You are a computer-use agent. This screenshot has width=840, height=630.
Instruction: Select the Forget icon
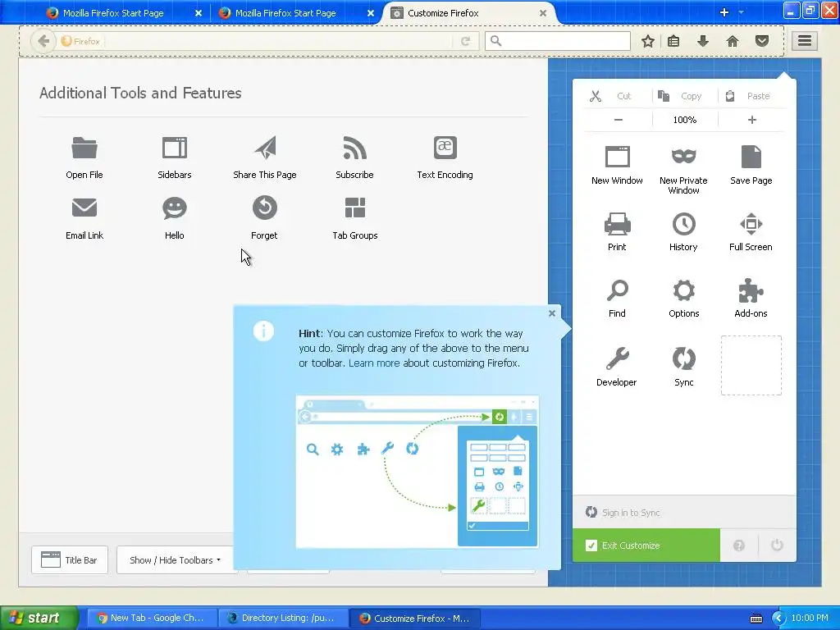265,208
